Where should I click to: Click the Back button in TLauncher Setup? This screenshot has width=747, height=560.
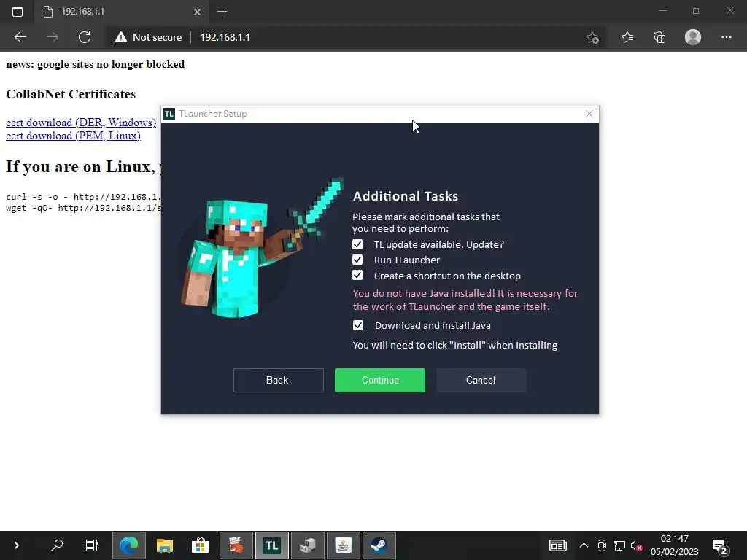click(278, 380)
